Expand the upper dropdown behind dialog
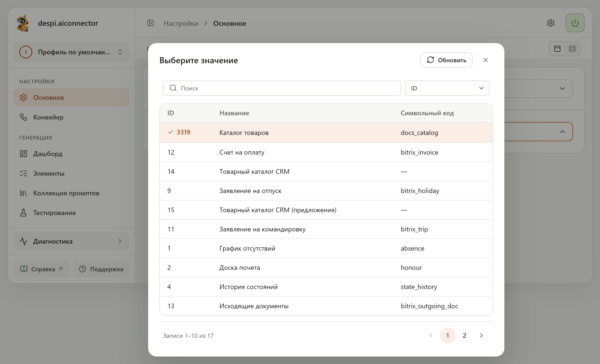 point(562,89)
